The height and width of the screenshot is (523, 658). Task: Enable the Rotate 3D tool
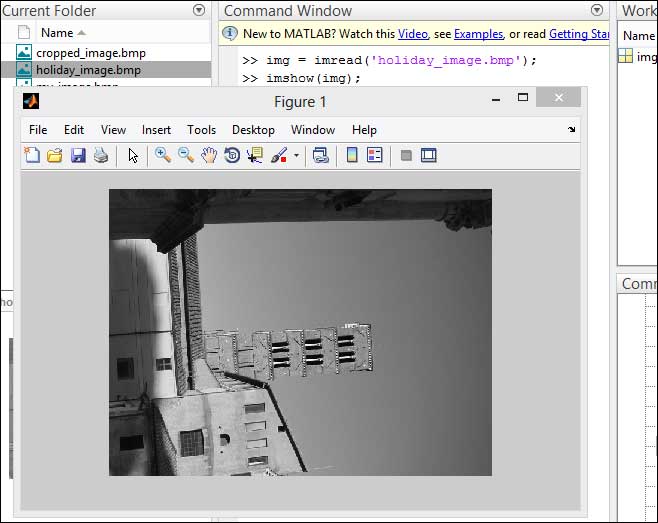click(x=232, y=155)
